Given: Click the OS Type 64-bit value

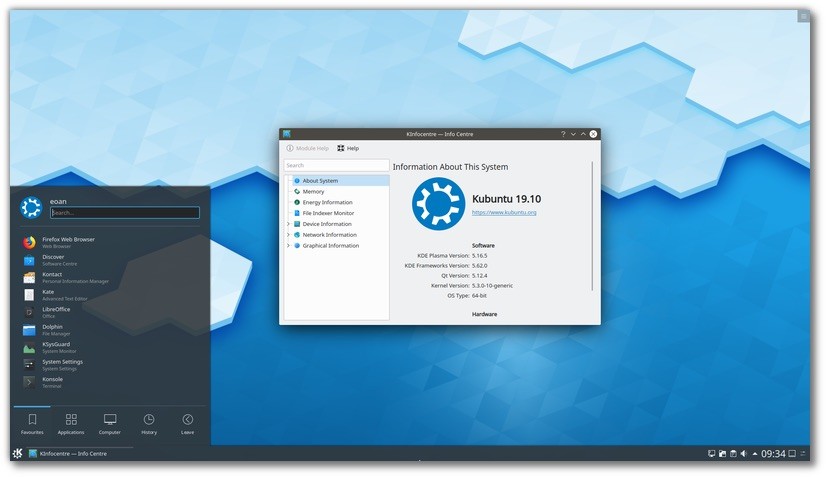Looking at the screenshot, I should coord(479,296).
